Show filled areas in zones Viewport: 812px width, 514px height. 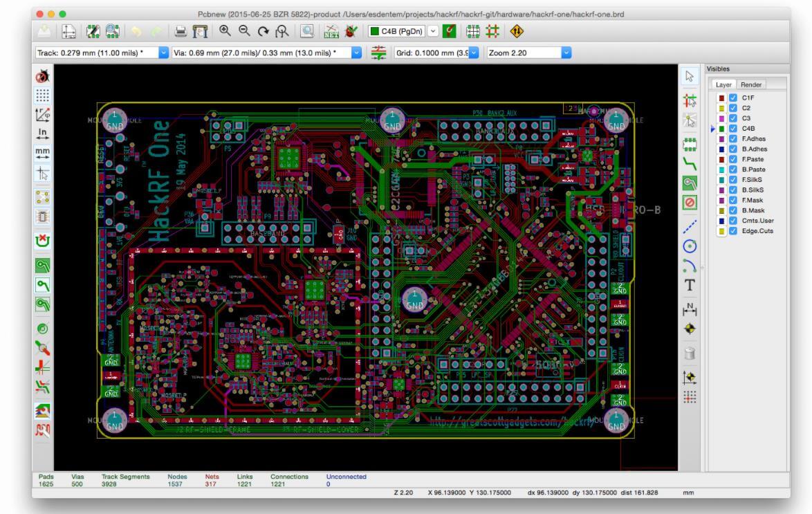42,265
